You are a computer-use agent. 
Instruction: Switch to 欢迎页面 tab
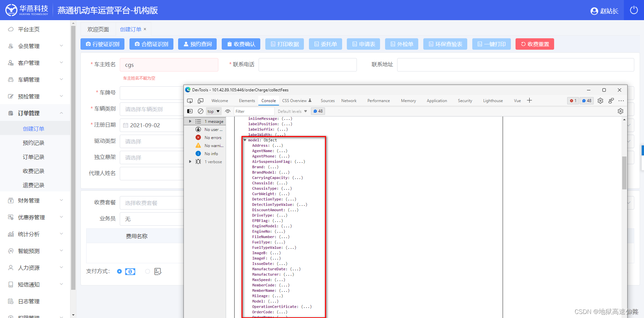point(98,29)
